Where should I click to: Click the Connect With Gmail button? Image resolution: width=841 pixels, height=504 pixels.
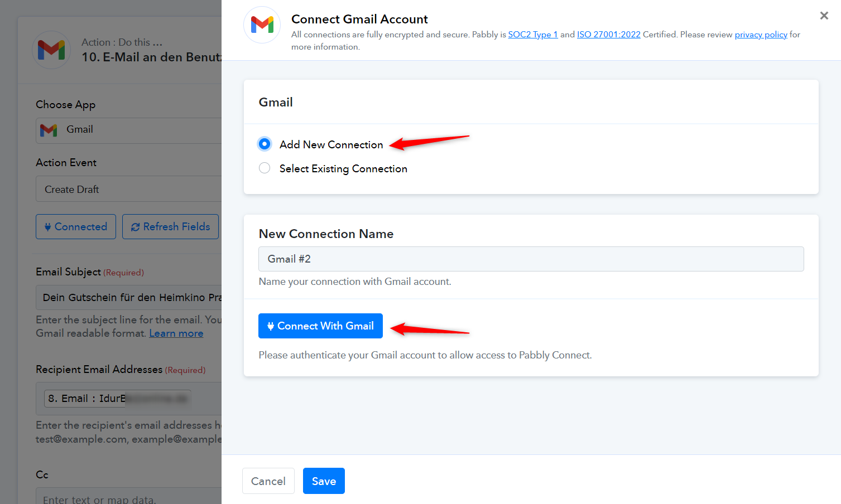click(x=320, y=326)
